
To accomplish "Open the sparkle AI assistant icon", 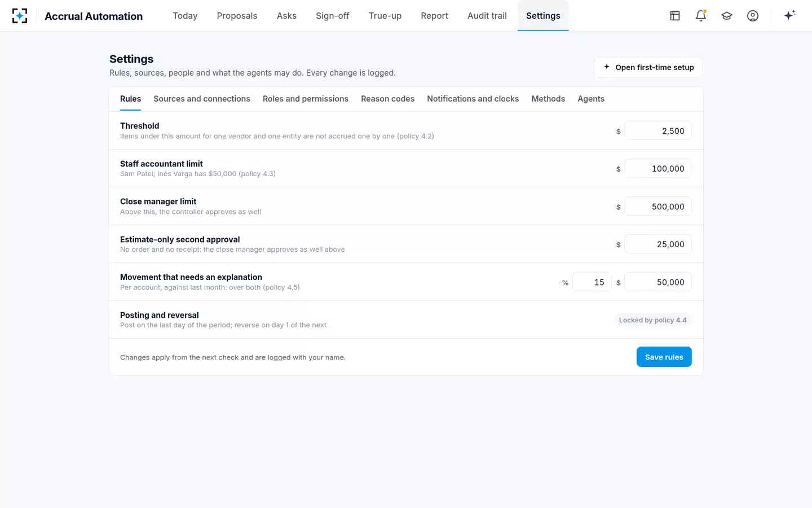I will click(x=789, y=15).
